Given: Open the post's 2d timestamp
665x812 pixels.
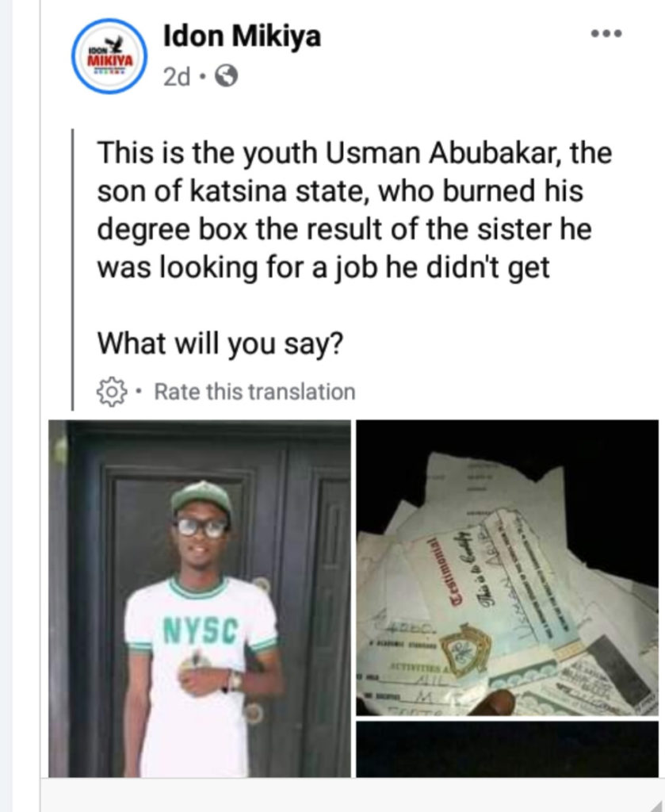Looking at the screenshot, I should coord(177,76).
